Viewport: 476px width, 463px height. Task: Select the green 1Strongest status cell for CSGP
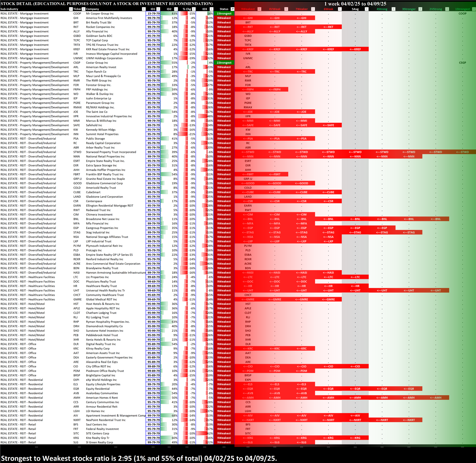(224, 63)
